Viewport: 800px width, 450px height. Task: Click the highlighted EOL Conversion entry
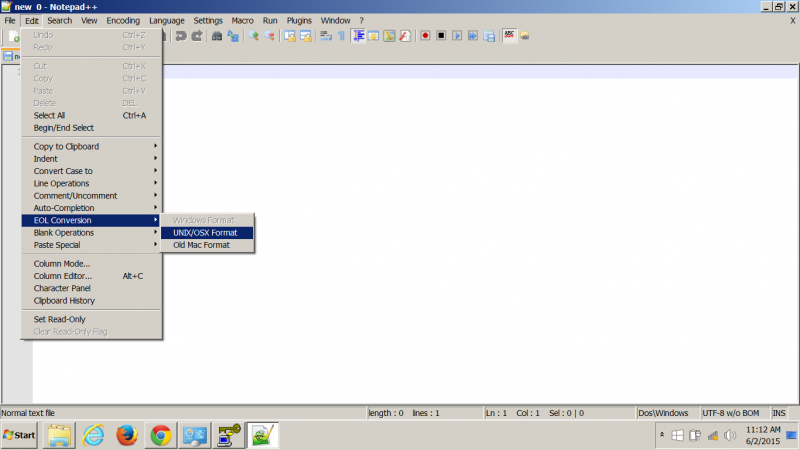pos(91,220)
